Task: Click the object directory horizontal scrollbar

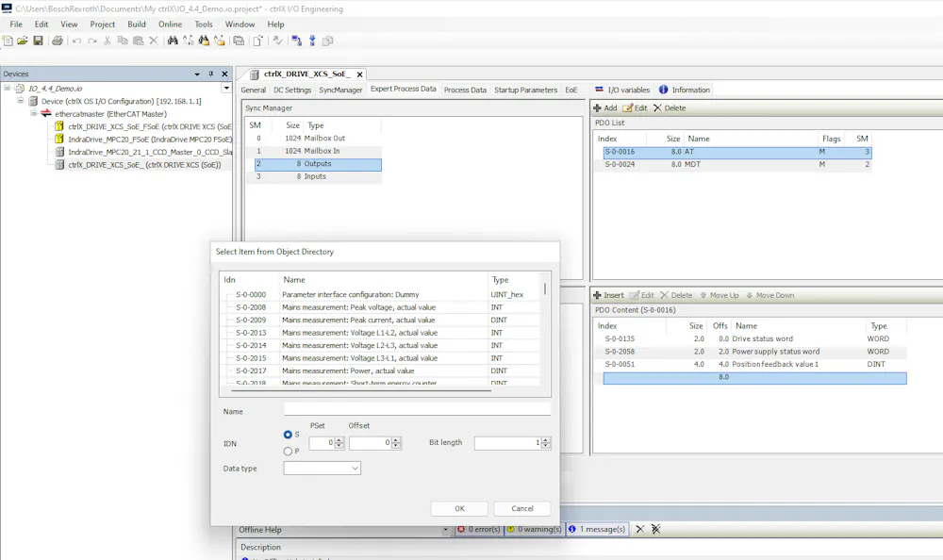Action: (361, 389)
